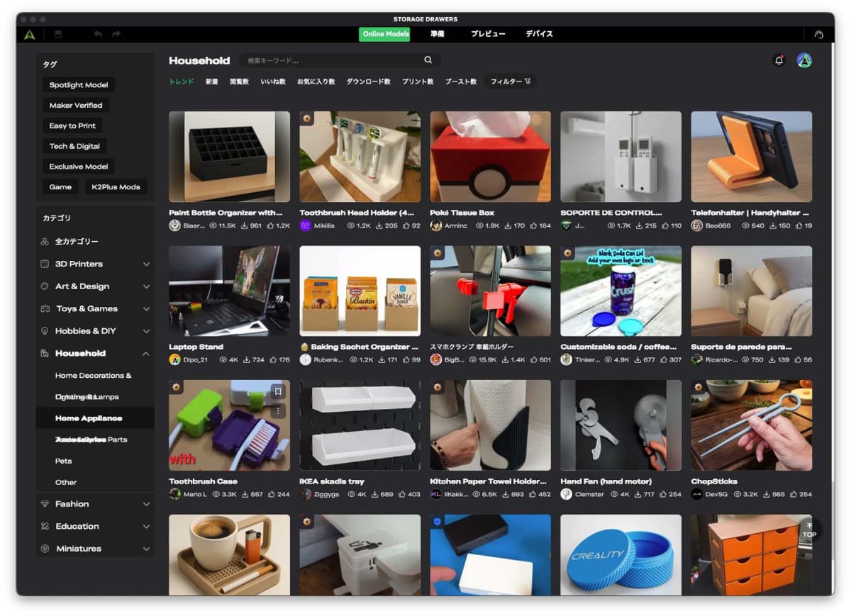Open the three-dot menu on Toothbrush Case

(279, 410)
